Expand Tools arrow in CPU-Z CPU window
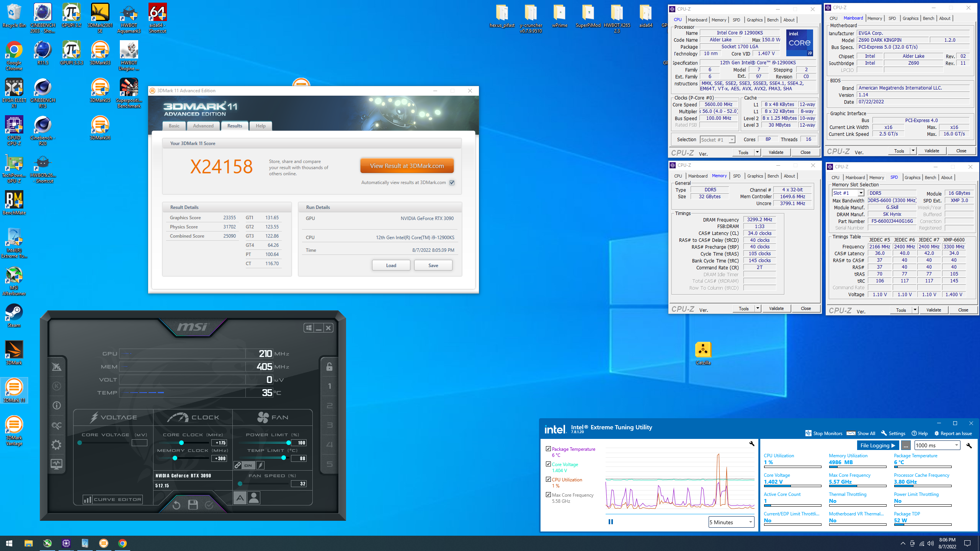 coord(757,152)
